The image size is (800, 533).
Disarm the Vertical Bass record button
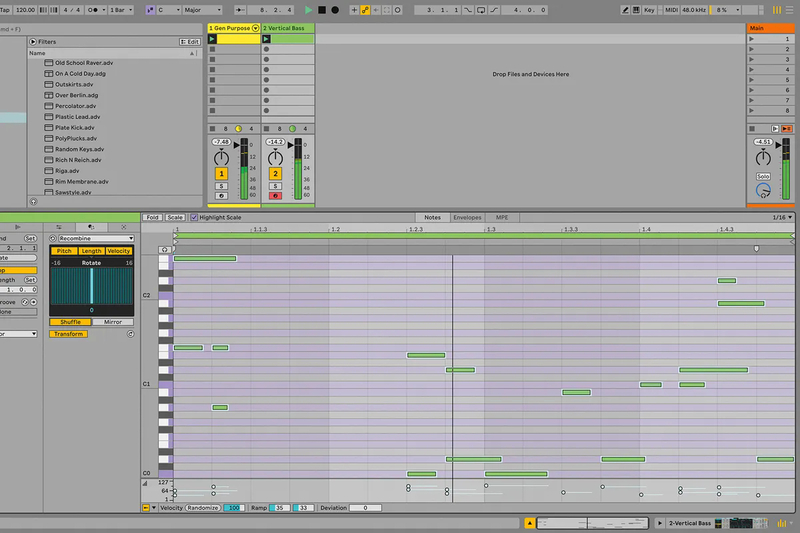[x=276, y=196]
